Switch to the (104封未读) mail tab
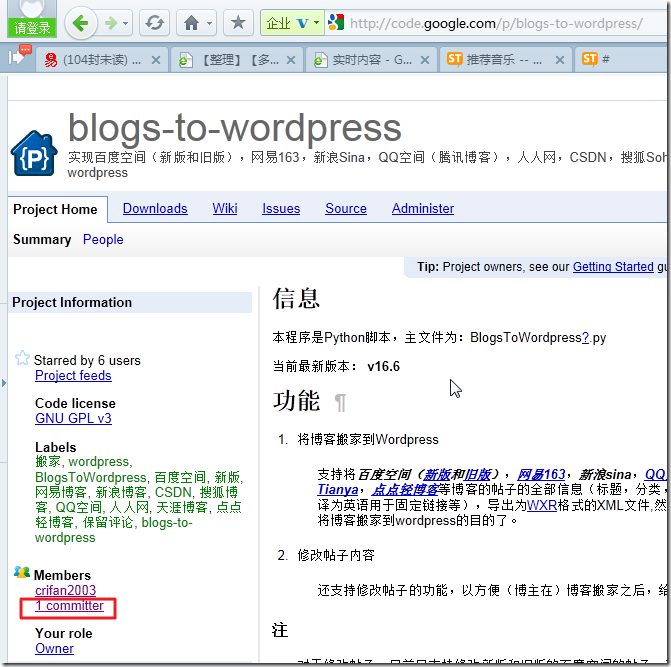This screenshot has width=671, height=667. coord(102,60)
